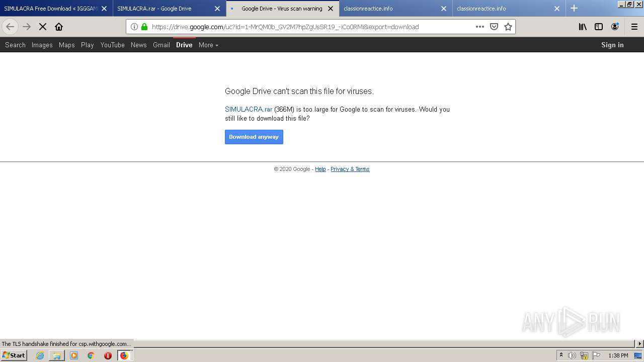The image size is (644, 362).
Task: Open the Windows Start menu
Action: click(14, 355)
